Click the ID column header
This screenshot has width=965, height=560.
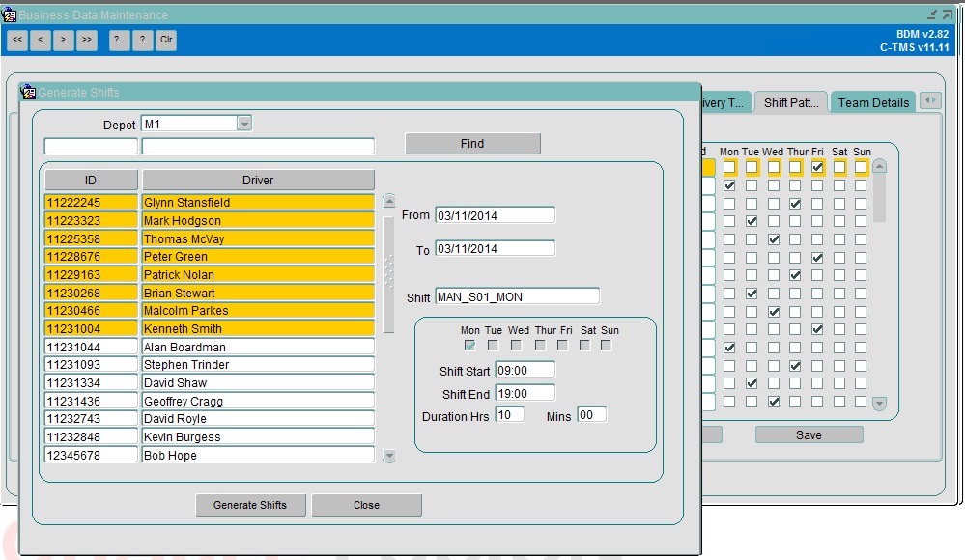[x=91, y=180]
